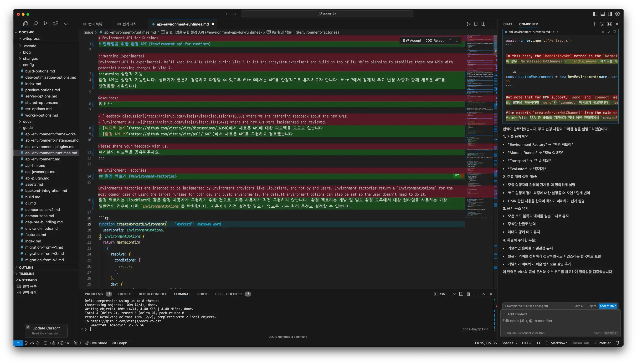The height and width of the screenshot is (364, 637).
Task: Open build-options.md file
Action: click(x=40, y=71)
